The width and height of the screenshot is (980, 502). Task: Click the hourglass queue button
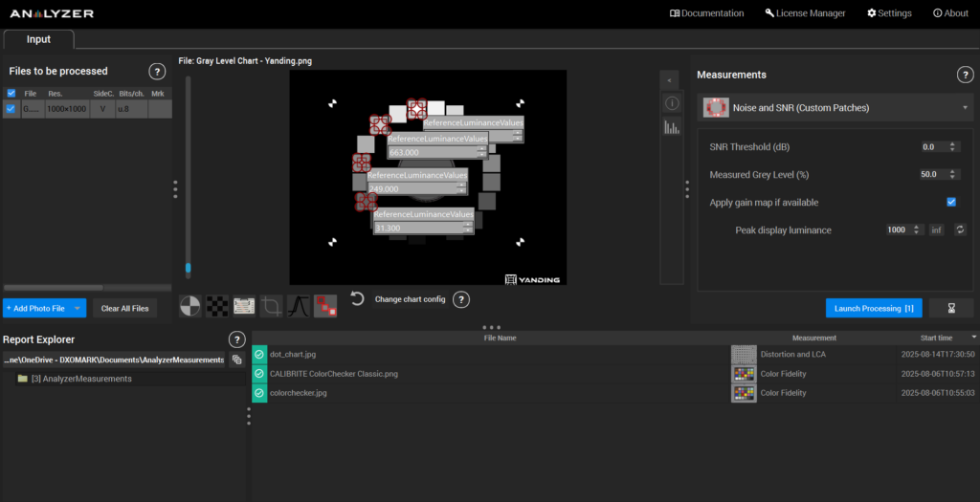point(950,308)
